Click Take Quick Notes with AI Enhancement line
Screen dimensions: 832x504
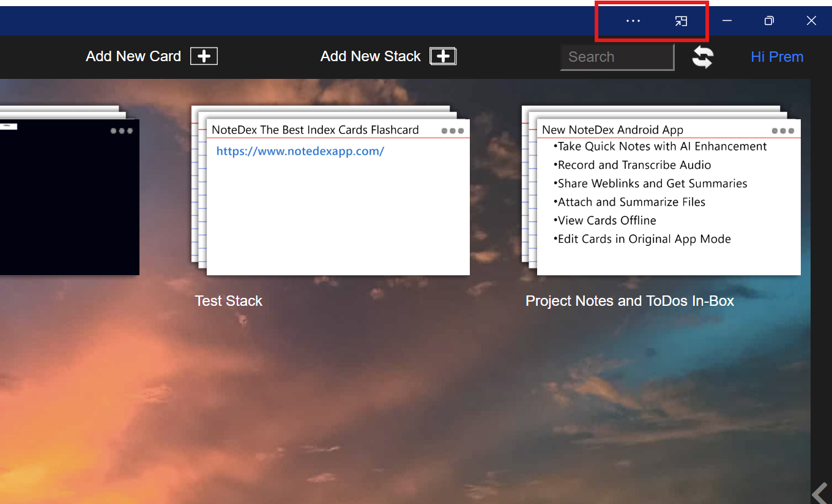click(660, 146)
